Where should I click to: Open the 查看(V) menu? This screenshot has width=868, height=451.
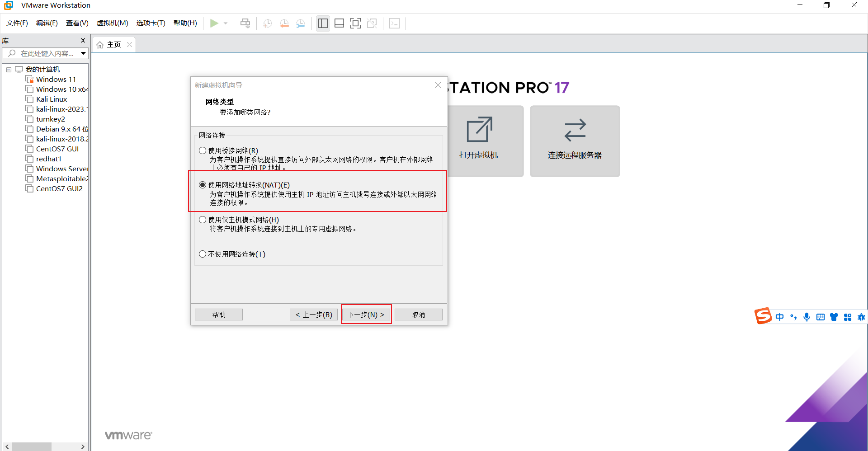[77, 23]
